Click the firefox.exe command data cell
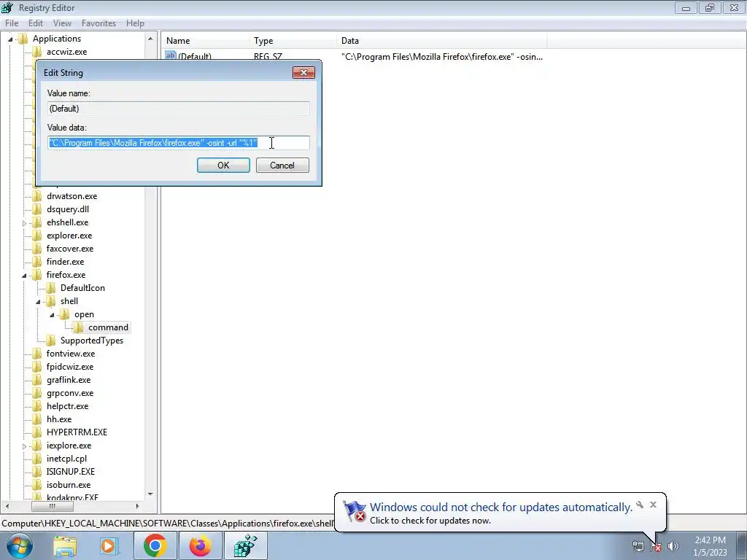This screenshot has width=747, height=560. [441, 57]
